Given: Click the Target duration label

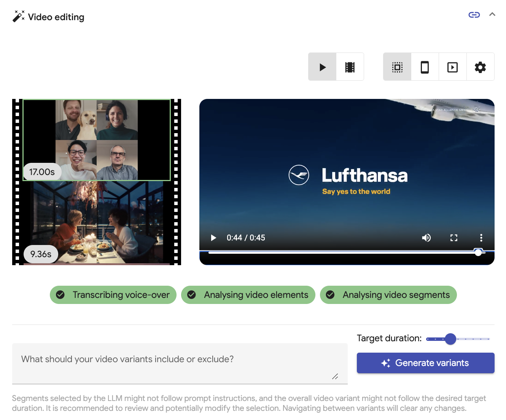Looking at the screenshot, I should pos(389,338).
